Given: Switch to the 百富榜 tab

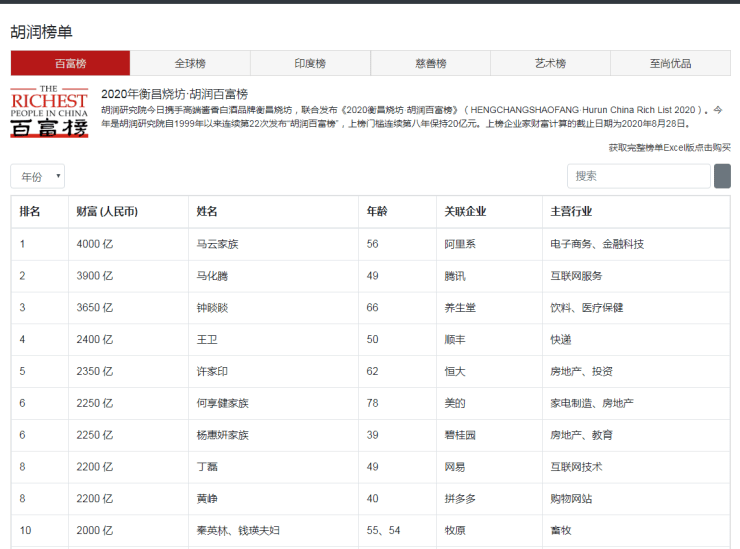Looking at the screenshot, I should (70, 63).
